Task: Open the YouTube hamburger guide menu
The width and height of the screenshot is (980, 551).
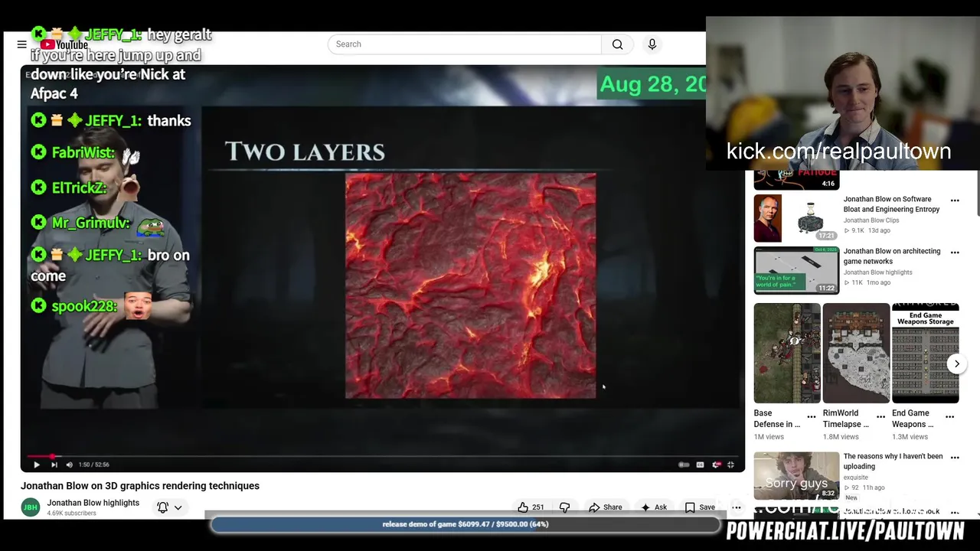Action: coord(21,44)
